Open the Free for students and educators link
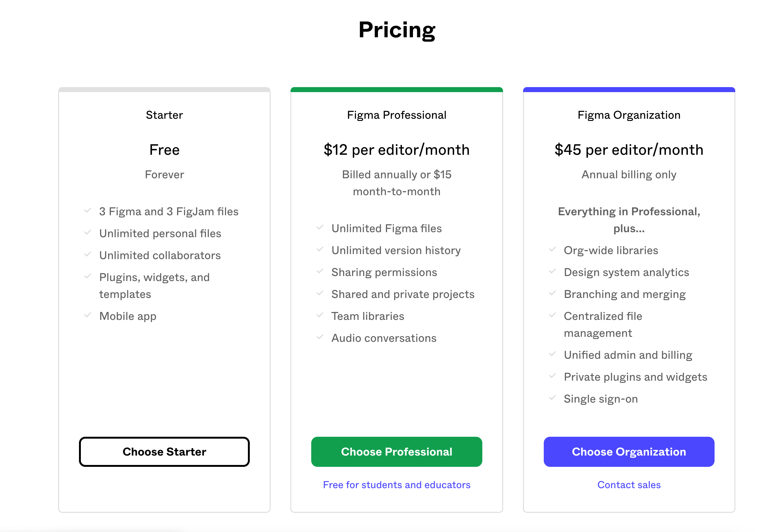The width and height of the screenshot is (781, 532). (x=396, y=485)
